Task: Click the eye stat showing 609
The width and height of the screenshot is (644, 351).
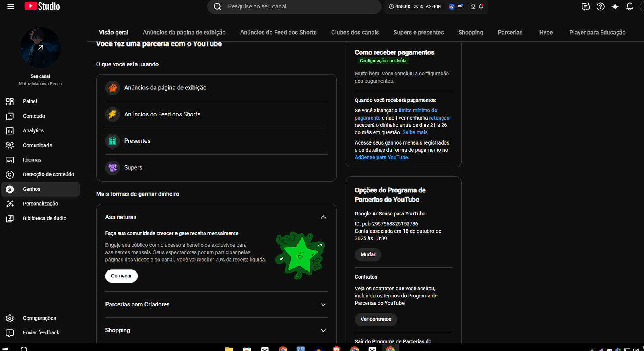Action: coord(433,6)
